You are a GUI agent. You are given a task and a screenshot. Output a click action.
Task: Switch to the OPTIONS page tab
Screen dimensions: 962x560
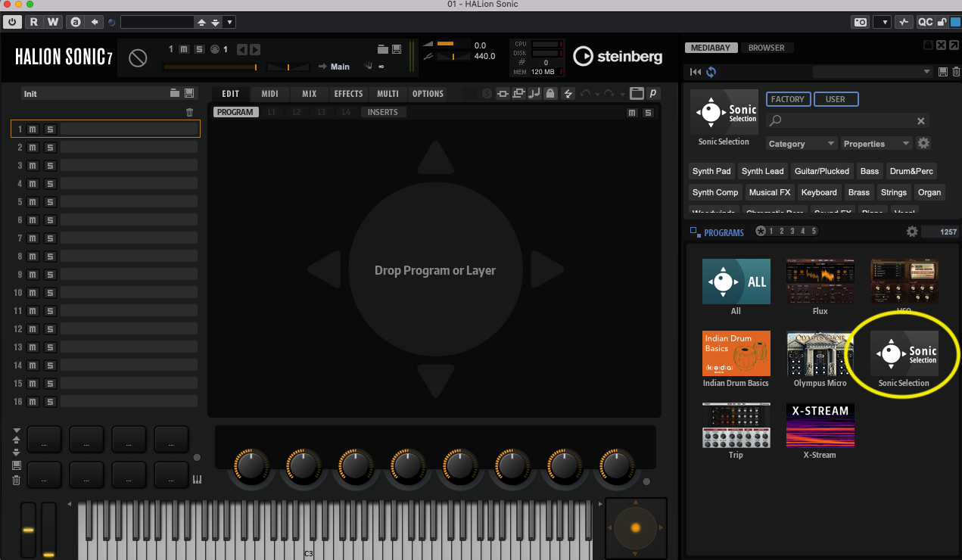pos(428,94)
